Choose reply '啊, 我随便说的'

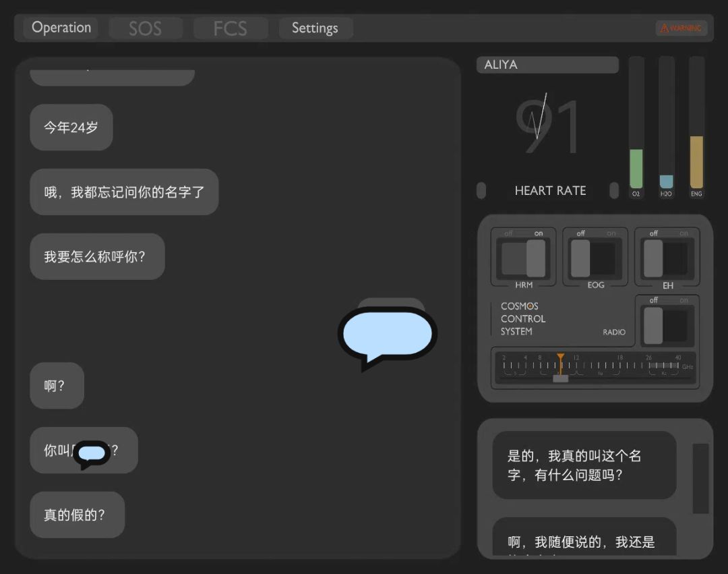pyautogui.click(x=584, y=537)
